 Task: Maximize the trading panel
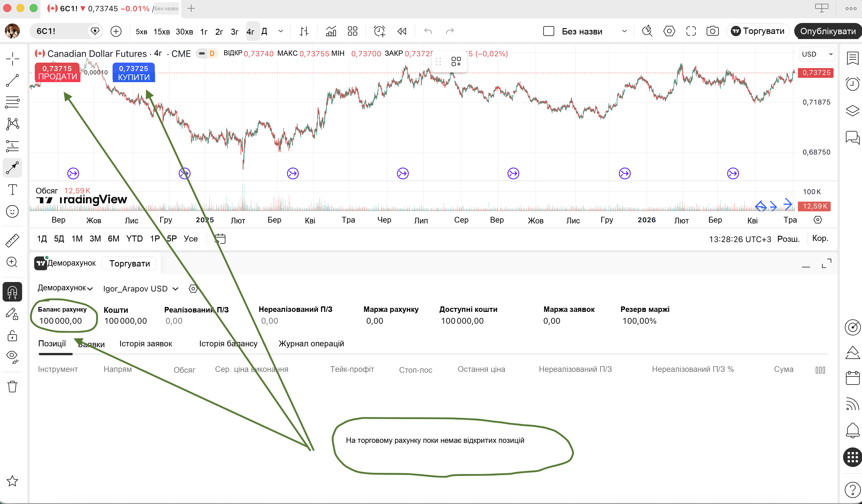tap(826, 263)
